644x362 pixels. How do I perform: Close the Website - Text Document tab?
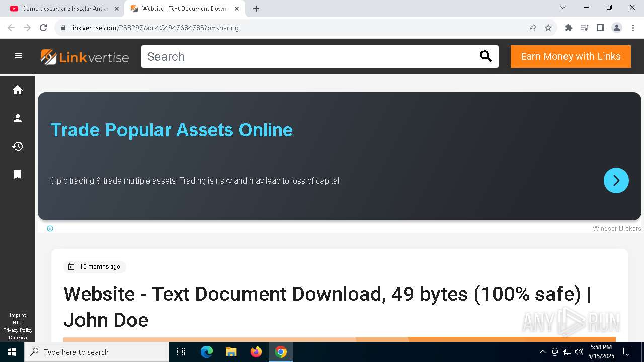point(237,9)
